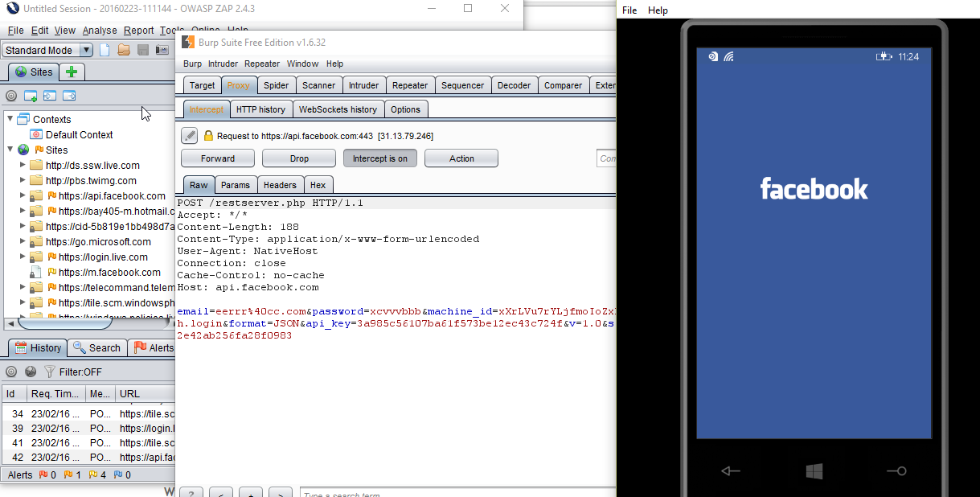Image resolution: width=980 pixels, height=497 pixels.
Task: Collapse the Sites root node
Action: [x=11, y=150]
